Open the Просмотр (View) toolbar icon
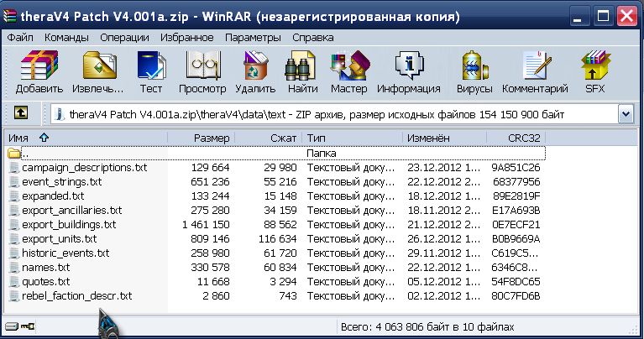Viewport: 644px width, 339px height. (203, 65)
